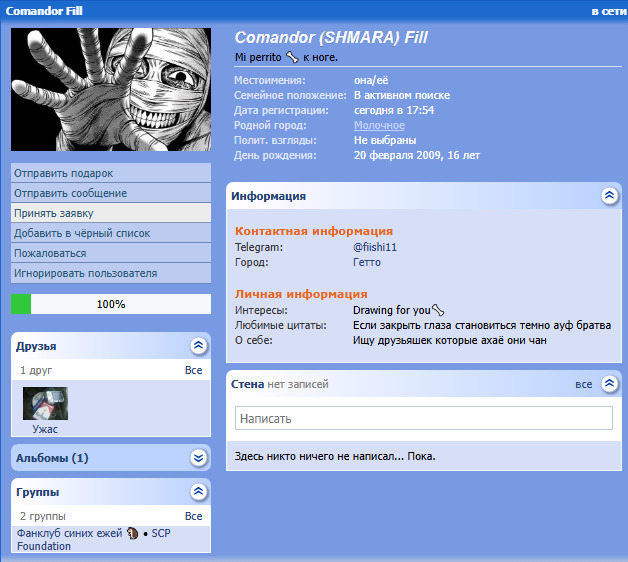The height and width of the screenshot is (562, 628).
Task: Click the Личная информация heading
Action: [x=301, y=294]
